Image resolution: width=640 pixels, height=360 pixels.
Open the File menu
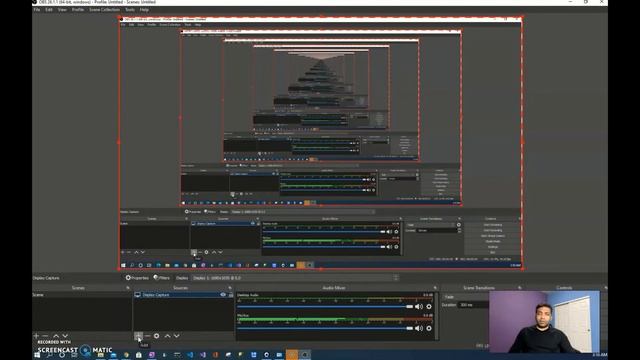(x=37, y=9)
